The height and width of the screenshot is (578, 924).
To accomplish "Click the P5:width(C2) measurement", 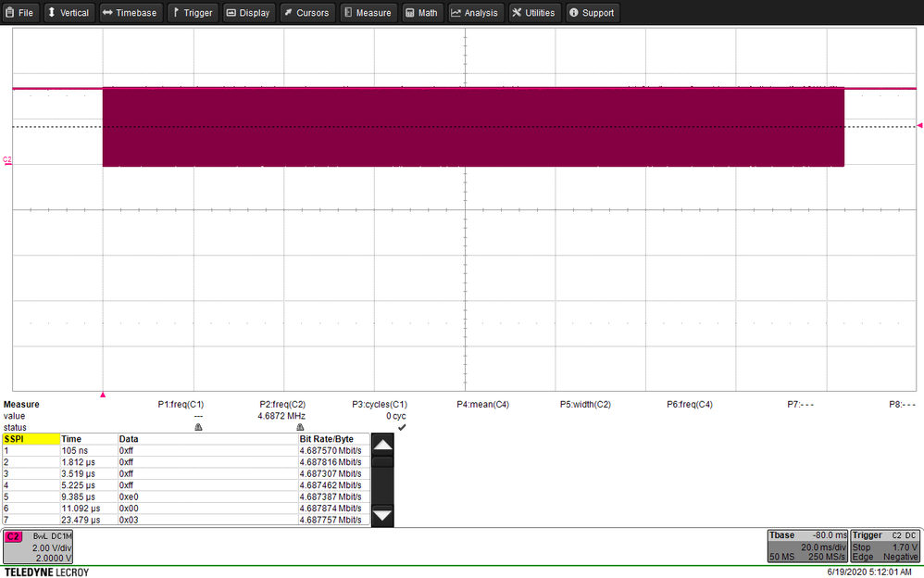I will click(x=585, y=405).
